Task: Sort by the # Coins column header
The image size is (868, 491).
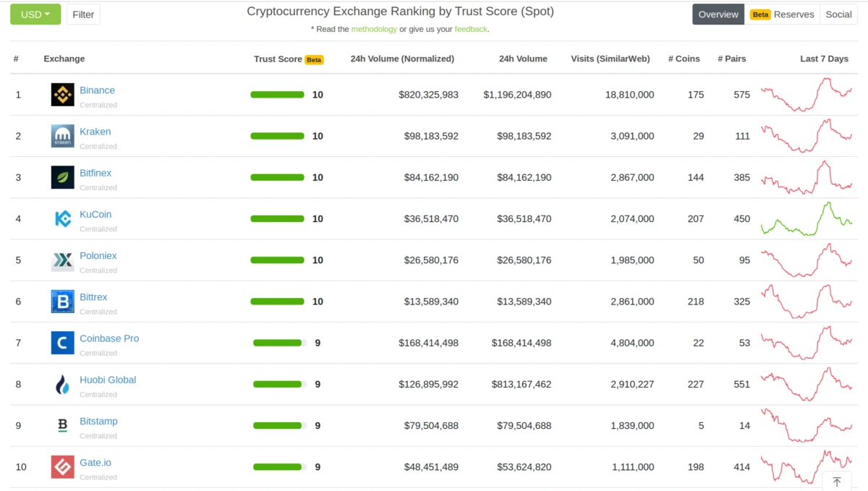Action: [684, 59]
